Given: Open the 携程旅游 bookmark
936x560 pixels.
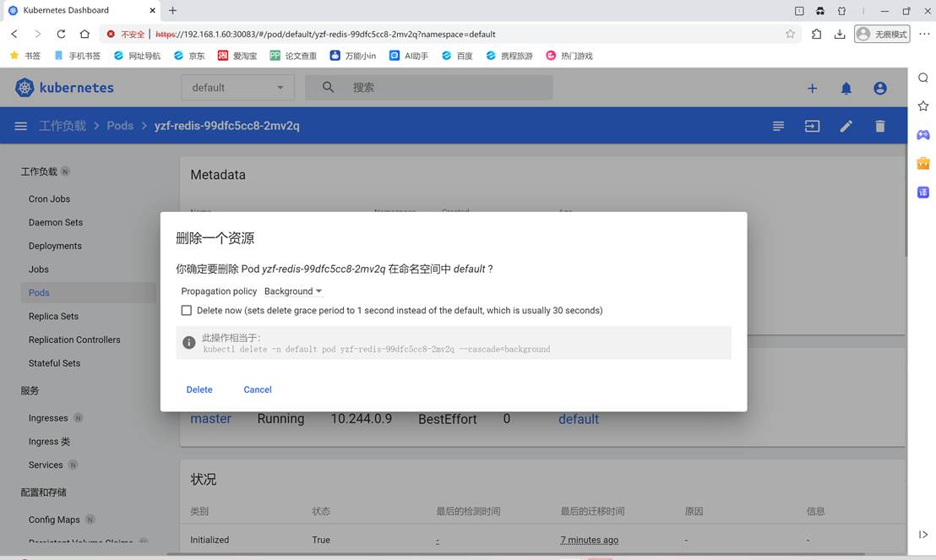Looking at the screenshot, I should (509, 56).
